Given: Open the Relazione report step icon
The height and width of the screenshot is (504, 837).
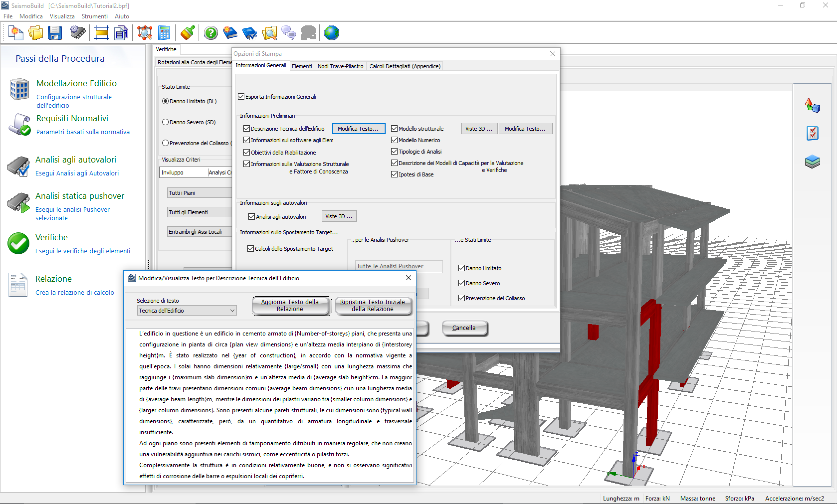Looking at the screenshot, I should 18,284.
